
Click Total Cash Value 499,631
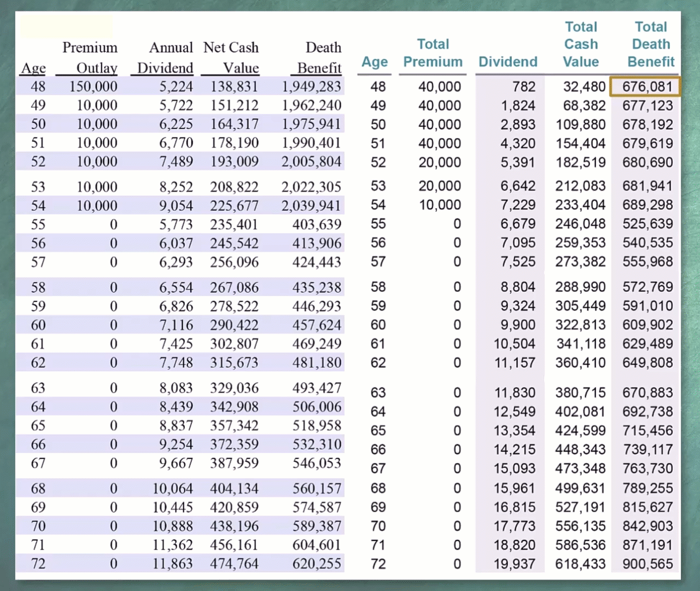580,488
